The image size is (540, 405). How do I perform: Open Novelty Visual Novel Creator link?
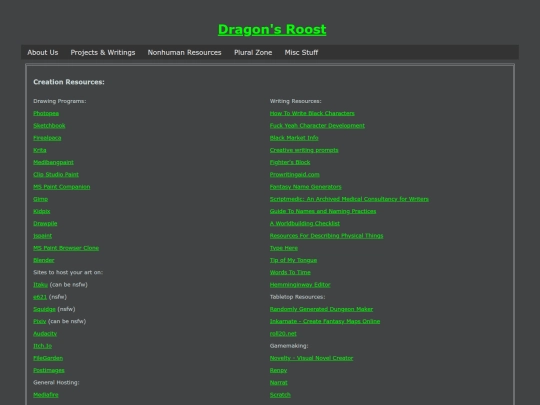click(x=311, y=358)
